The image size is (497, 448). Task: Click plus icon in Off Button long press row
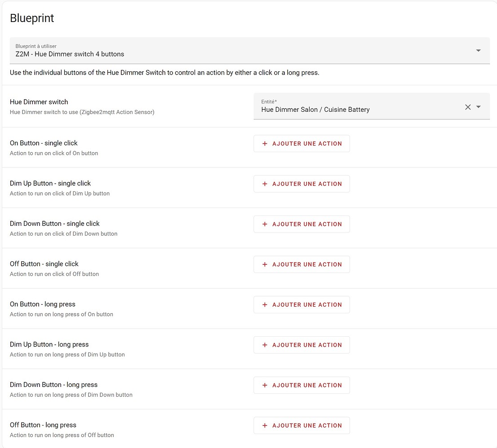point(265,426)
